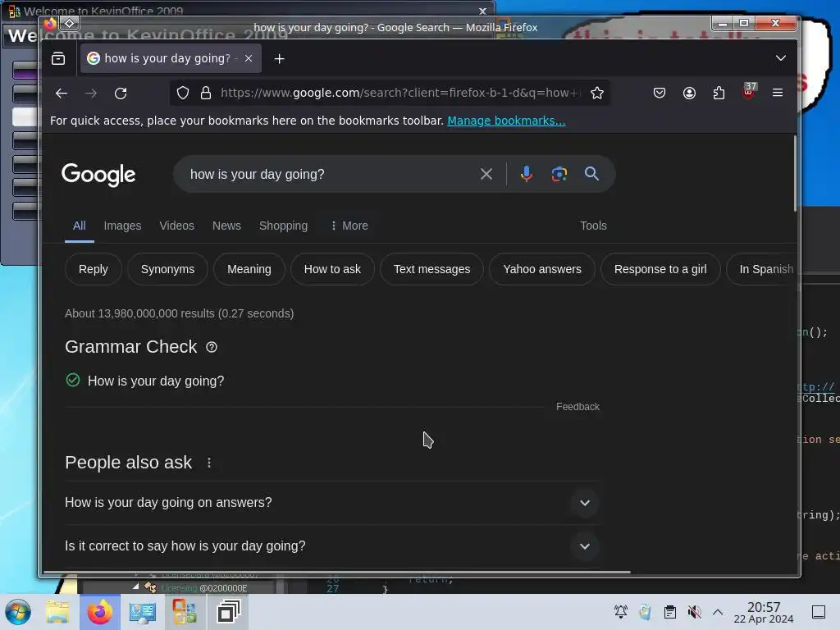Image resolution: width=840 pixels, height=630 pixels.
Task: Switch to the Images results tab
Action: click(x=123, y=226)
